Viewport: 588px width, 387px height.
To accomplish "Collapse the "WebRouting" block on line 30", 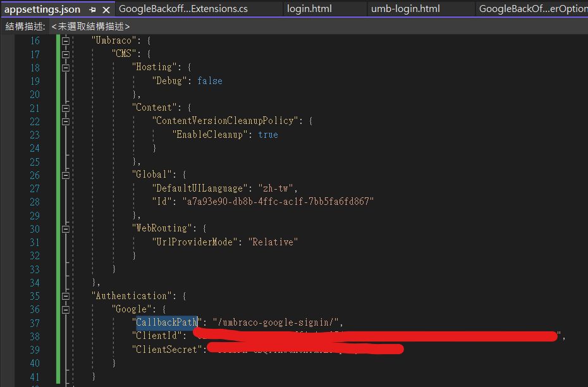I will click(66, 229).
